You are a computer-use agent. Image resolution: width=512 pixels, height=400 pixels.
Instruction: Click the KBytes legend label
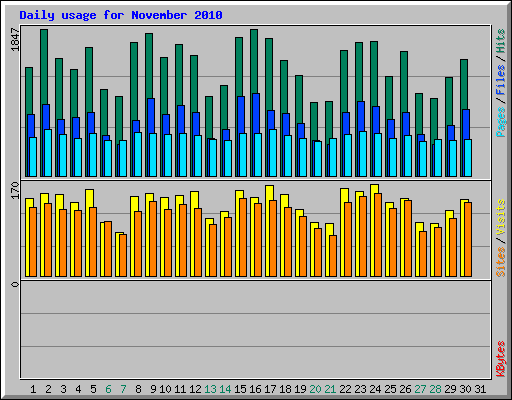(501, 359)
